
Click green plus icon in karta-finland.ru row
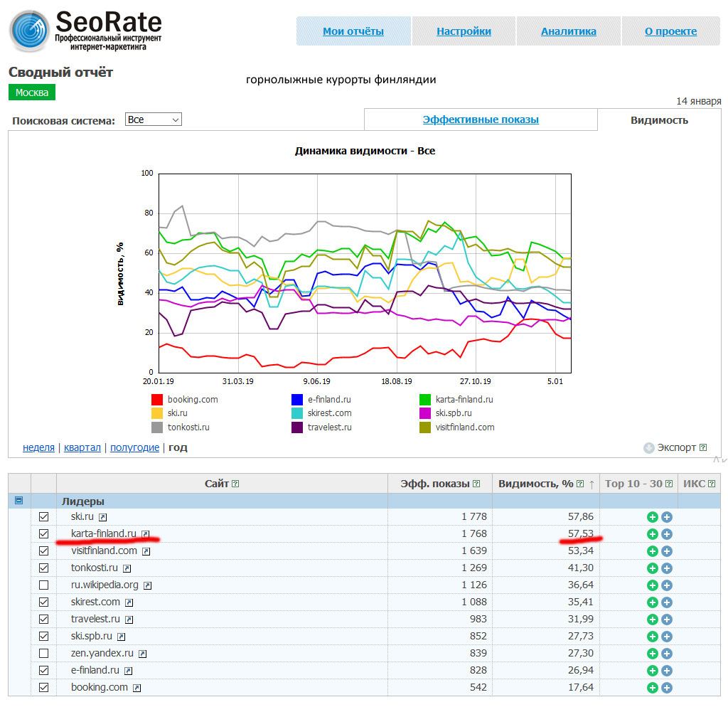tap(653, 534)
